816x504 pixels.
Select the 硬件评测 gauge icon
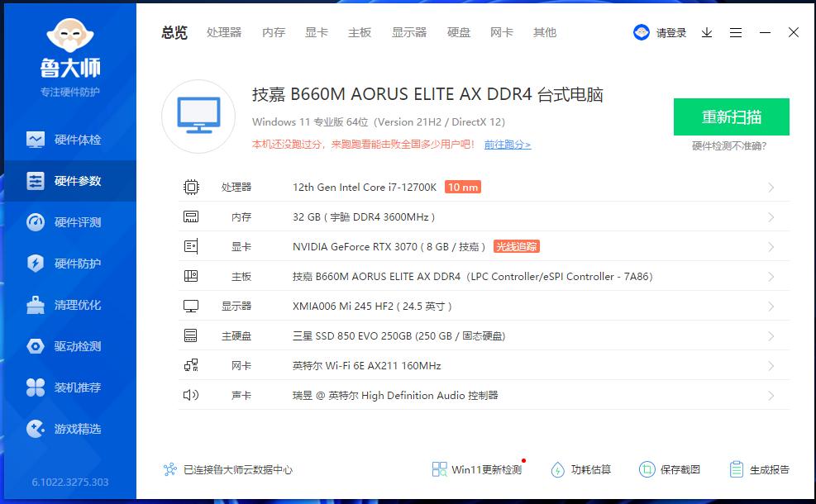pos(35,222)
